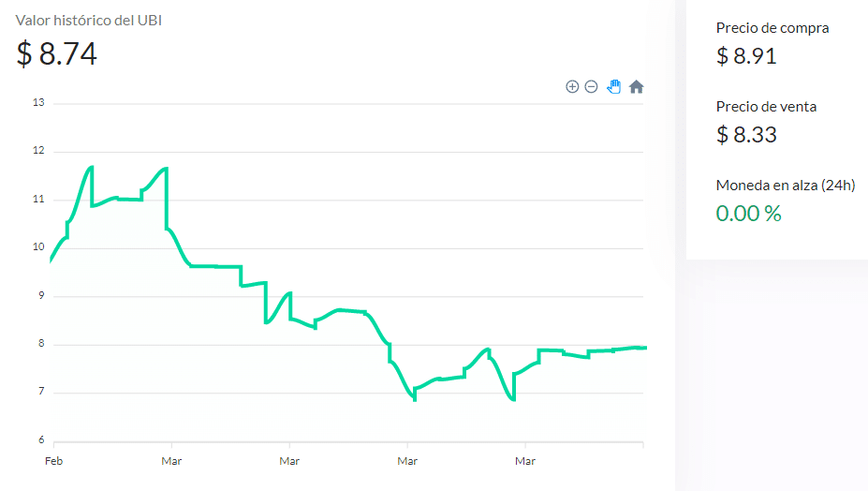868x491 pixels.
Task: Click the first Mar x-axis label
Action: point(171,460)
